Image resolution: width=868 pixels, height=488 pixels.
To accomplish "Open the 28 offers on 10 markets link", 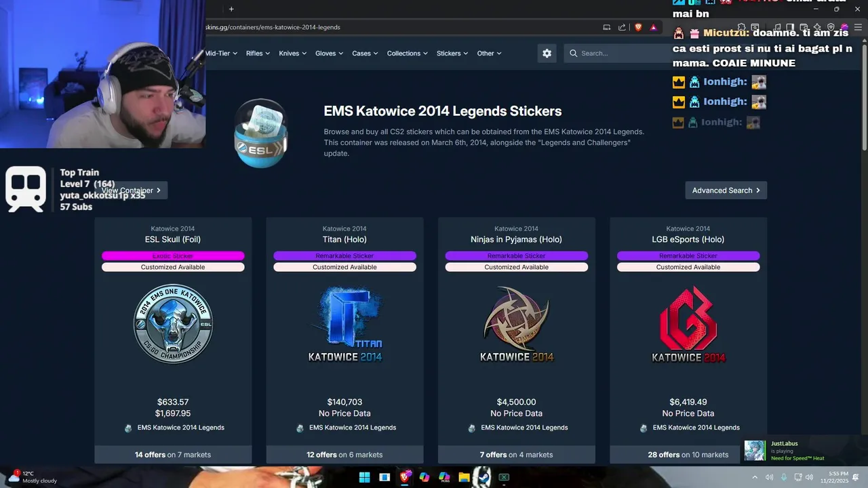I will pyautogui.click(x=688, y=455).
